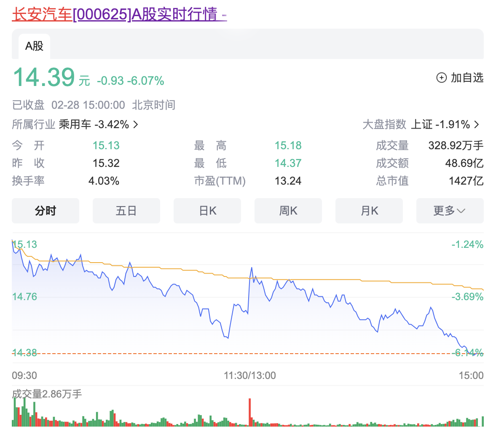
Task: Switch to the 分时 chart view
Action: [x=46, y=211]
